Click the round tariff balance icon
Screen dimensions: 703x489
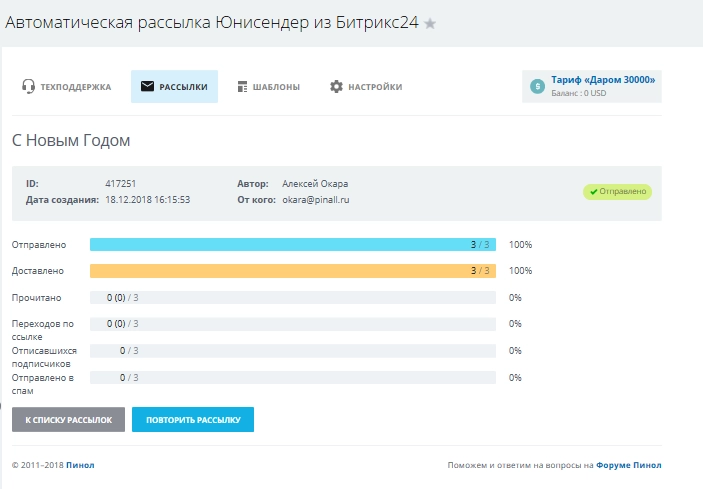(x=538, y=86)
